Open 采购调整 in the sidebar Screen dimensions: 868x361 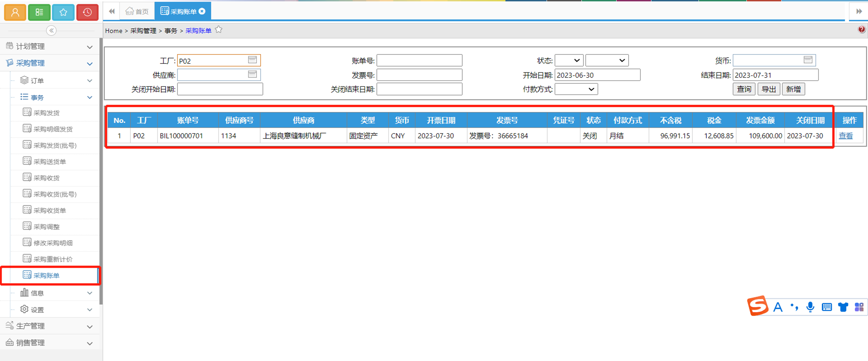click(x=47, y=226)
